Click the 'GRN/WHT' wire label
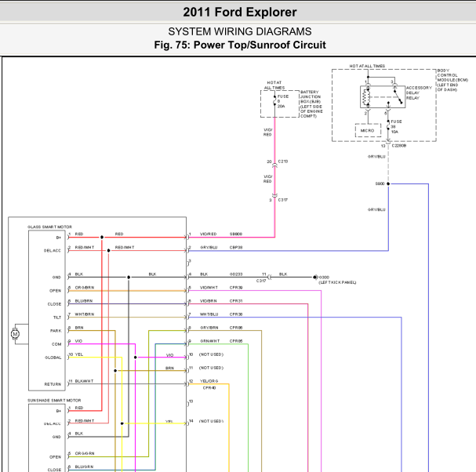Viewport: 476px width, 472px height. pyautogui.click(x=209, y=341)
